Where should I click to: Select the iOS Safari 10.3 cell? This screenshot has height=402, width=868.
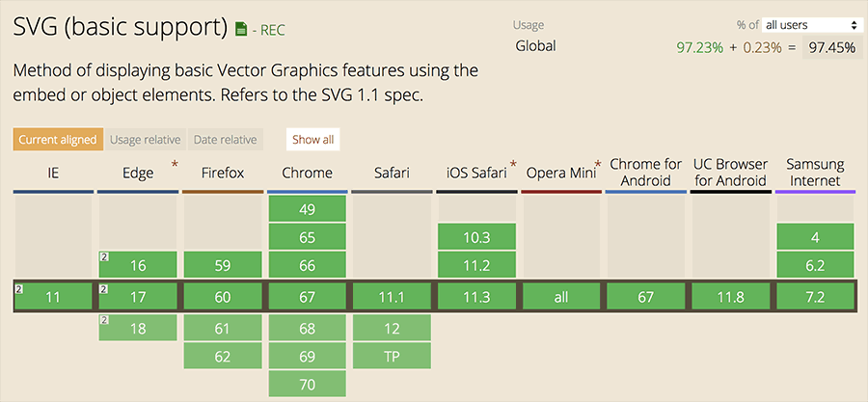476,237
